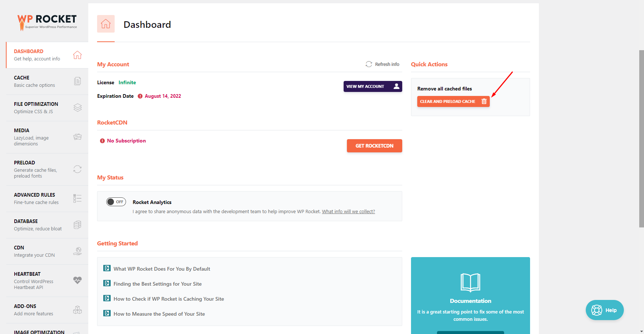Toggle the Rocket Analytics switch on
Viewport: 644px width, 334px height.
click(116, 202)
